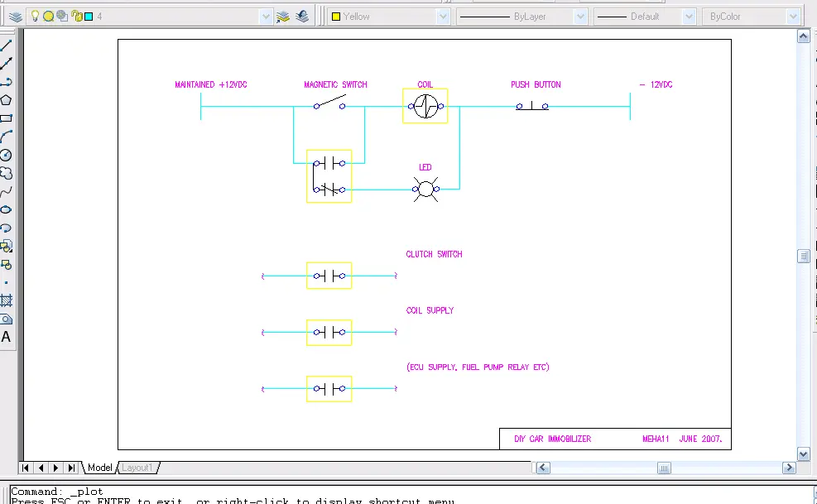
Task: Toggle the layer lock padlock icon
Action: 76,16
